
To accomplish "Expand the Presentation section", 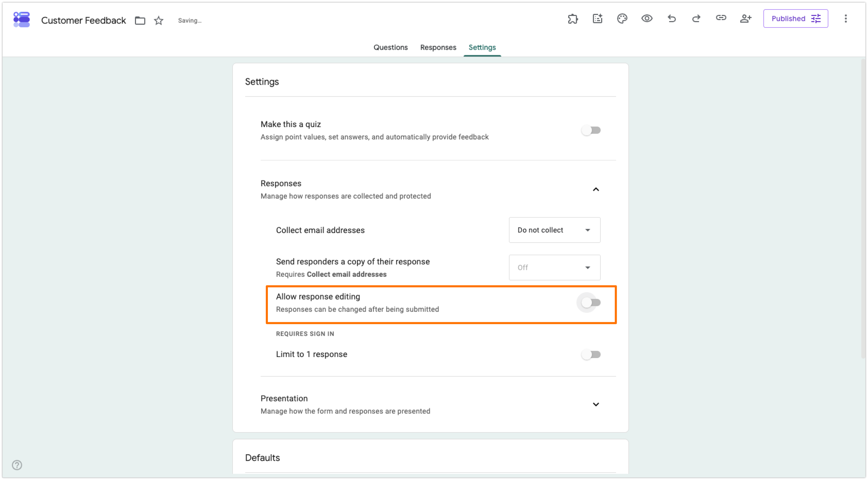I will [596, 404].
